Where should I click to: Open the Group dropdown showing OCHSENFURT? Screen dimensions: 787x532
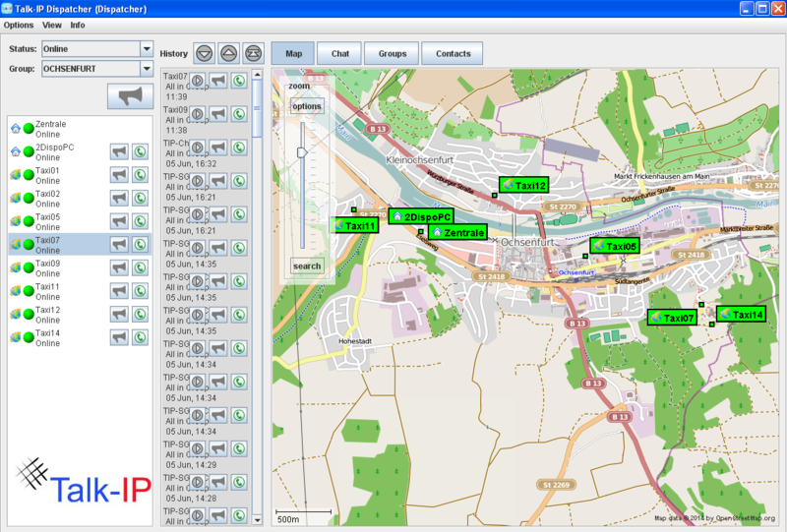point(147,68)
